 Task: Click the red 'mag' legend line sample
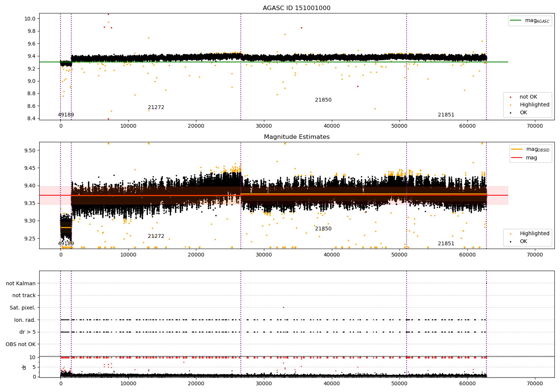point(517,158)
